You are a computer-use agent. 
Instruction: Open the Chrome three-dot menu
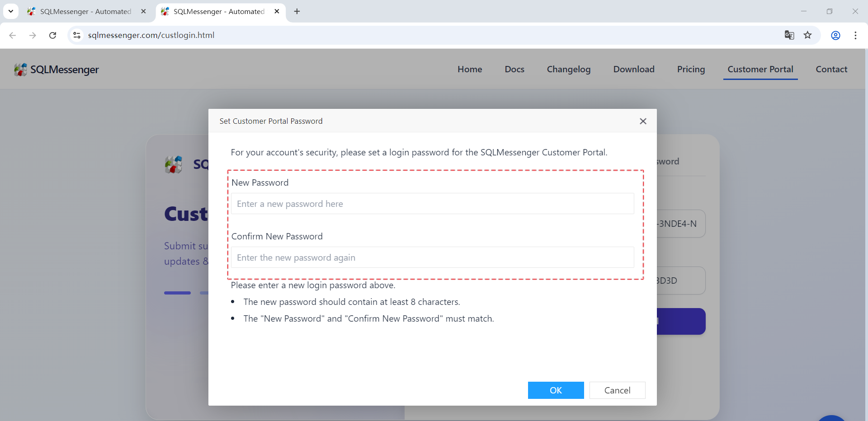(x=855, y=35)
